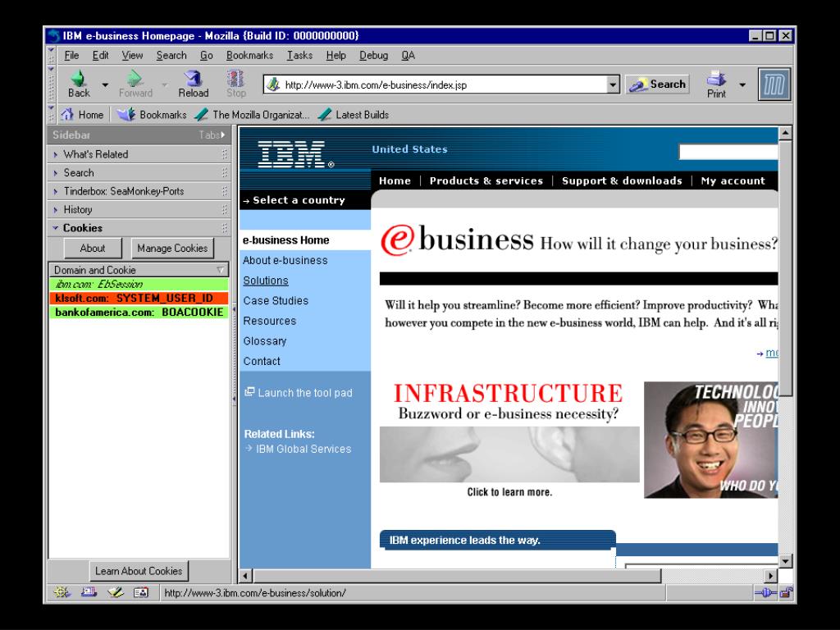Open the URL bar history dropdown

pyautogui.click(x=613, y=84)
